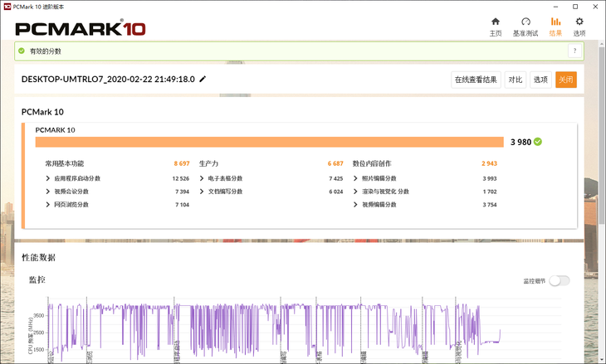
Task: Click the 1 702 rendering score value
Action: pos(490,192)
